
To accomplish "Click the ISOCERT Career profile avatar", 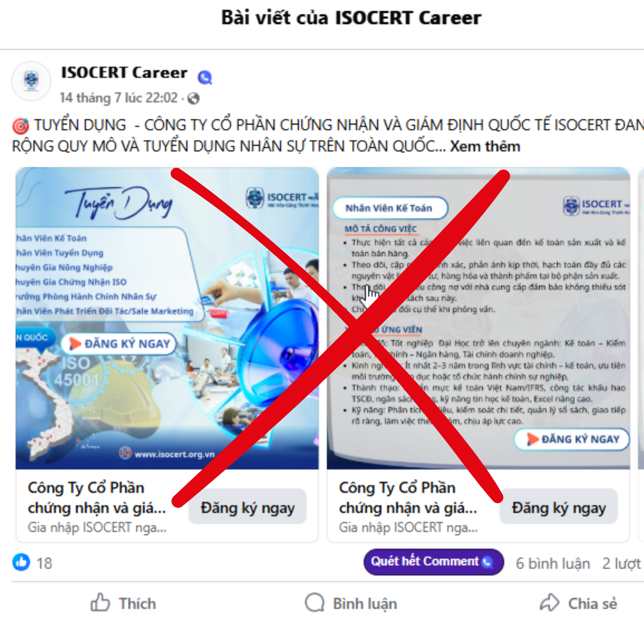I will [x=31, y=81].
